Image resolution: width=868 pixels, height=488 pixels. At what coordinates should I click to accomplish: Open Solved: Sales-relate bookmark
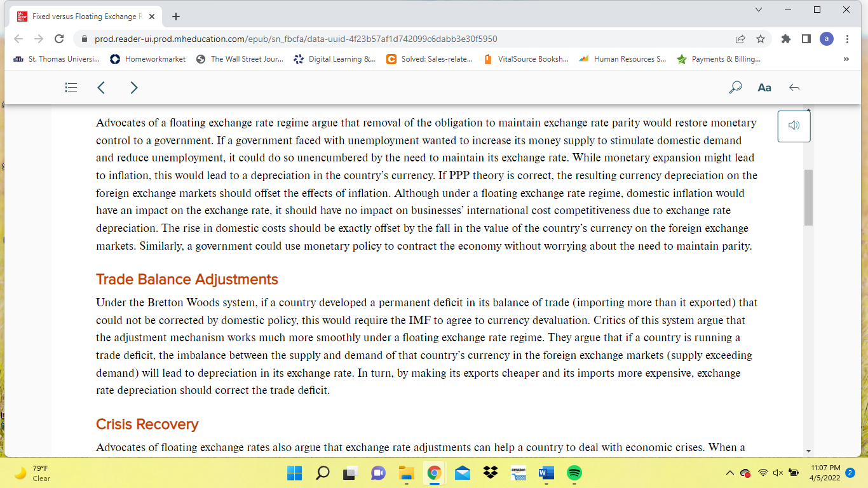pos(430,59)
